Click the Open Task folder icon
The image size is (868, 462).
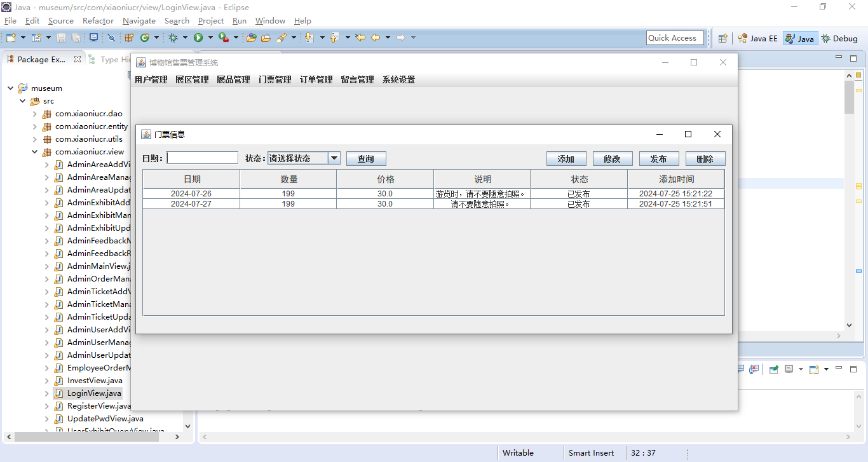(x=266, y=38)
